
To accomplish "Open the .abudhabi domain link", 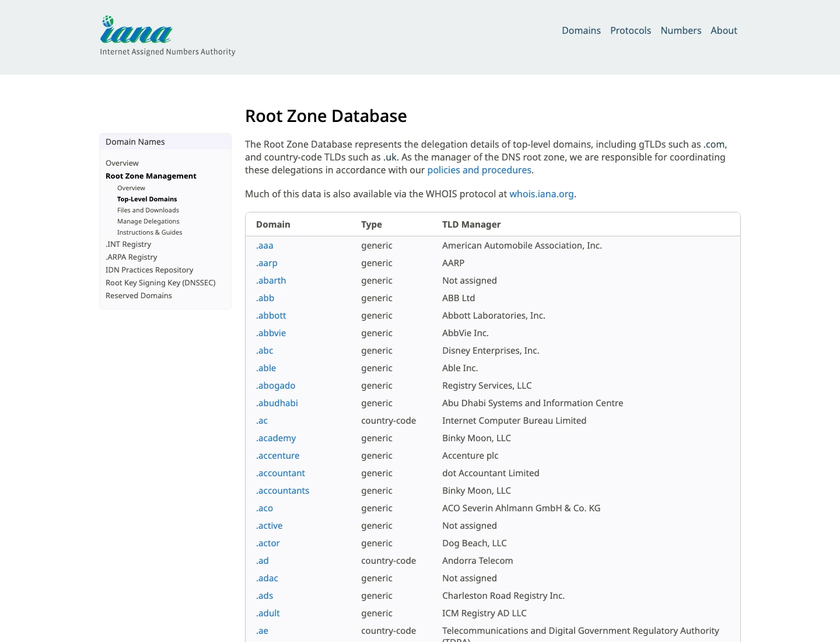I will [x=277, y=403].
